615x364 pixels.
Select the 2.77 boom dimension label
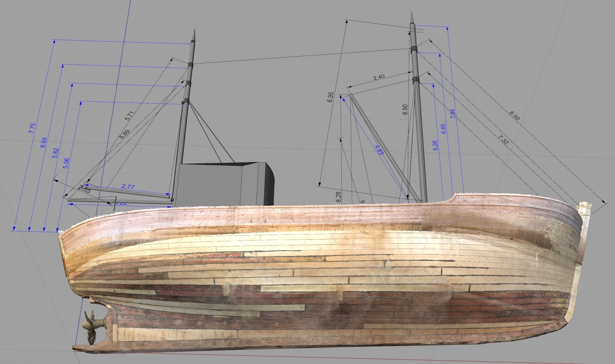coord(128,187)
